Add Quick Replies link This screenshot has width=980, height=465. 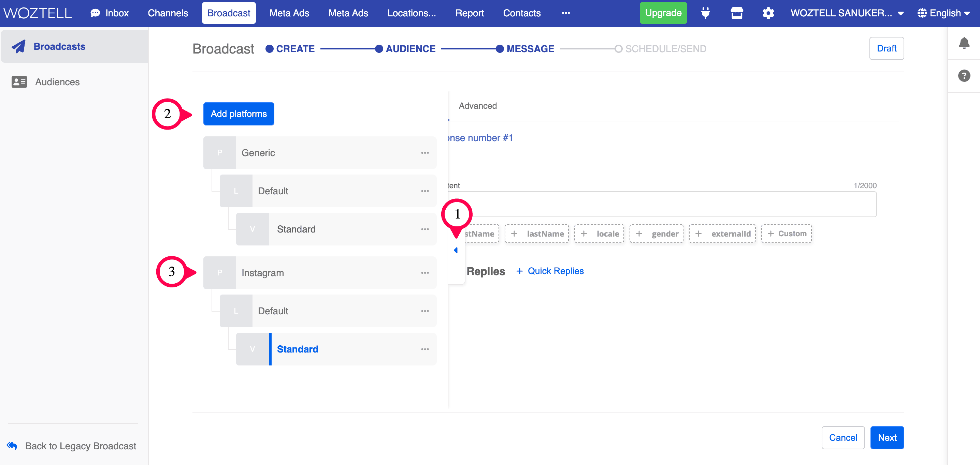550,271
